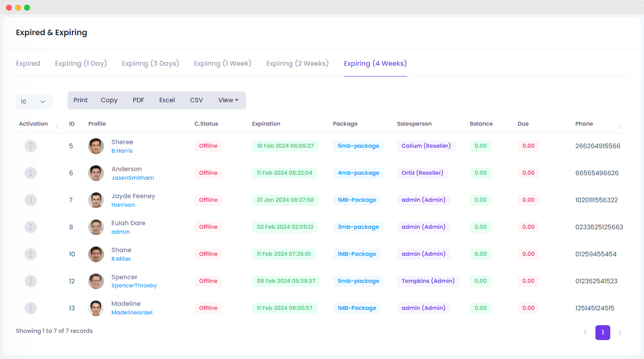This screenshot has height=359, width=644.
Task: Click the Tompkins (Admin) salesperson badge
Action: pos(428,281)
